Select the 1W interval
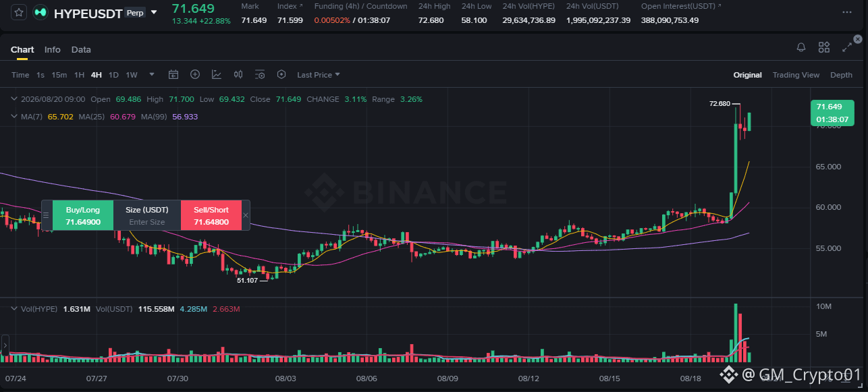 pyautogui.click(x=132, y=75)
